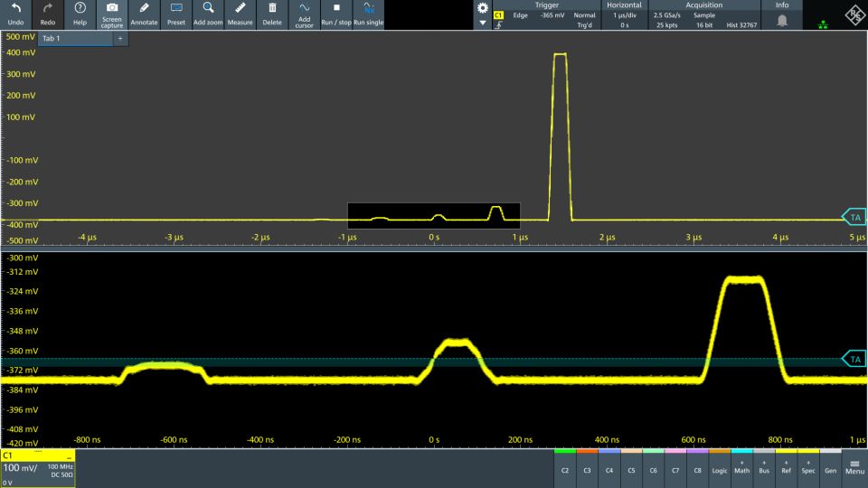The width and height of the screenshot is (868, 488).
Task: Add a new tab with the plus button
Action: pyautogui.click(x=119, y=39)
